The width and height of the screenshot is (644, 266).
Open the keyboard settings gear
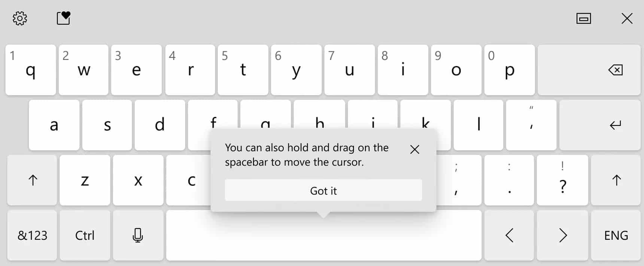coord(20,18)
